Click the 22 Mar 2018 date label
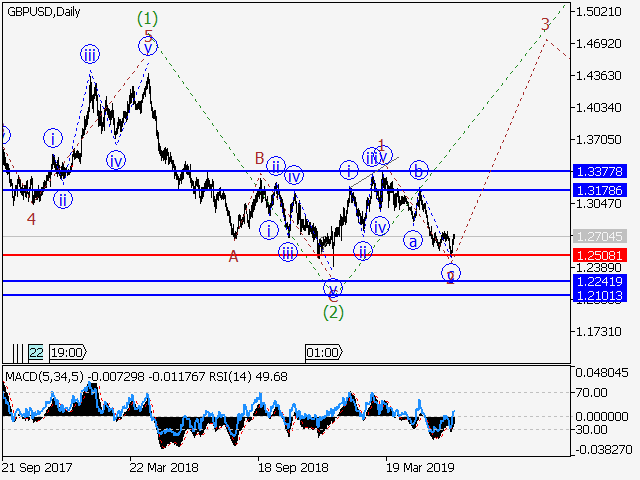This screenshot has width=640, height=480. (x=164, y=468)
